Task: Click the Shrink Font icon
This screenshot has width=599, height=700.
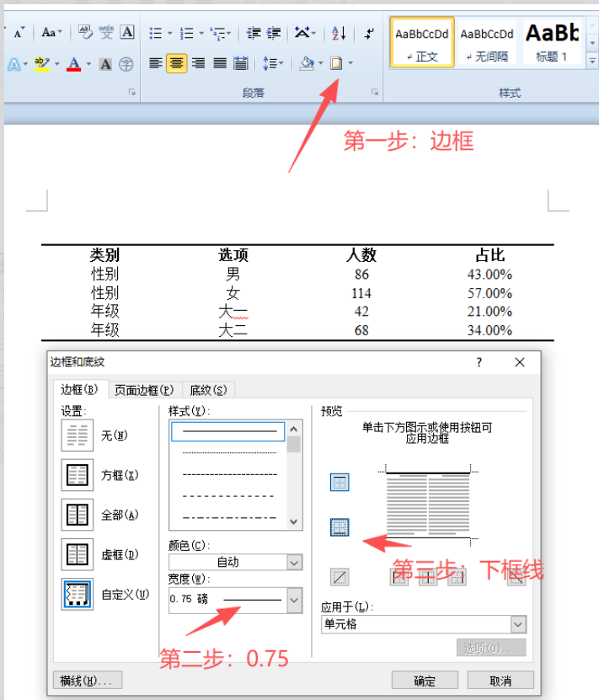Action: pyautogui.click(x=19, y=33)
